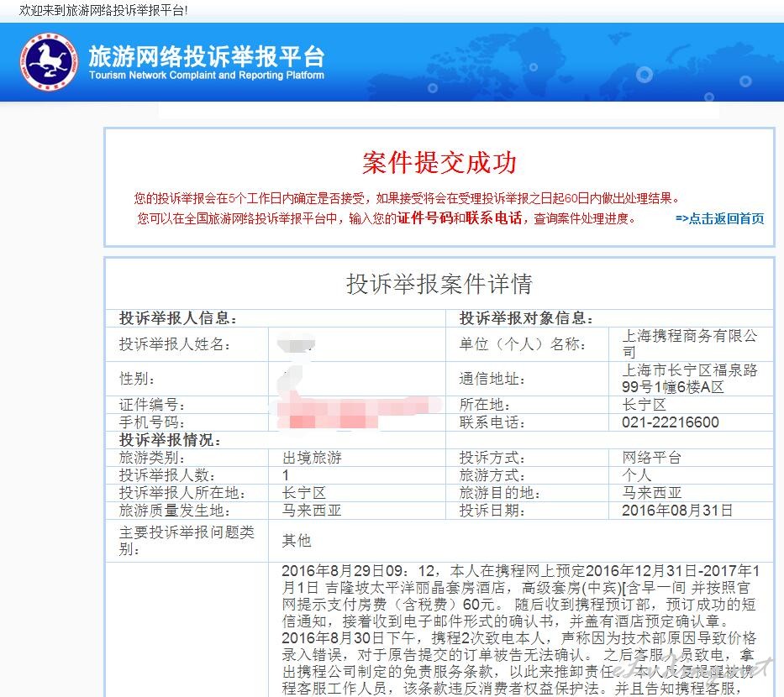This screenshot has width=784, height=697.
Task: Click the bold red text 证件号码和联系电话
Action: coord(460,218)
